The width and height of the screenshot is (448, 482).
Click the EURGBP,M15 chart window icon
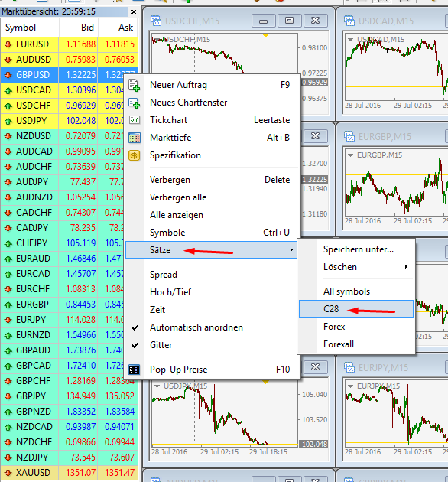(349, 136)
